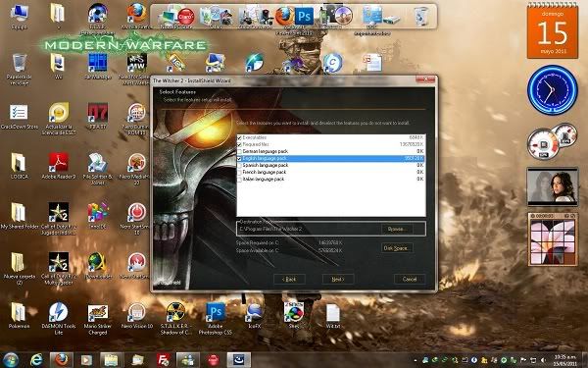
Task: Open the Nueva carpeta (2) folder
Action: pos(20,269)
